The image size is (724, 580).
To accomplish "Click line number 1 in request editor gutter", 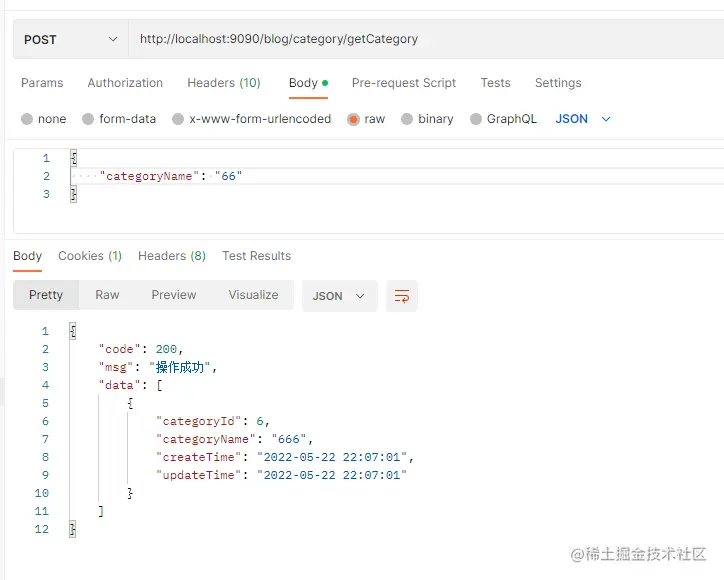I will (46, 158).
